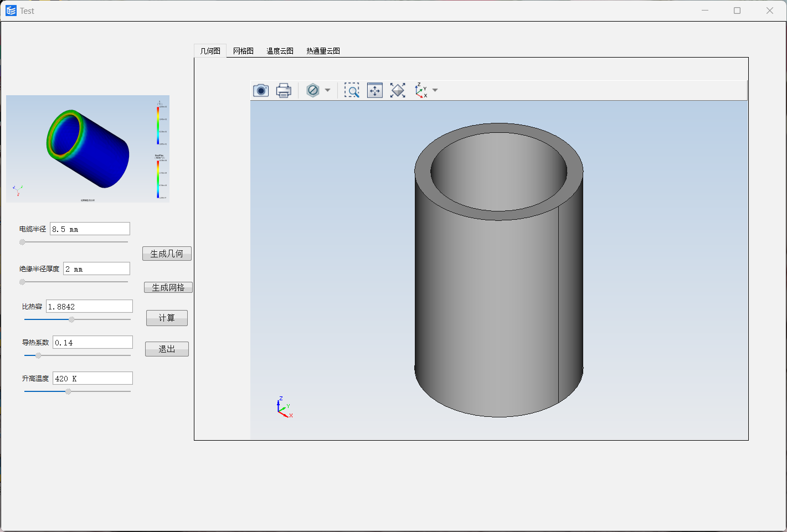The image size is (787, 532).
Task: Select the 导热系数 field showing 0.14
Action: [x=92, y=342]
